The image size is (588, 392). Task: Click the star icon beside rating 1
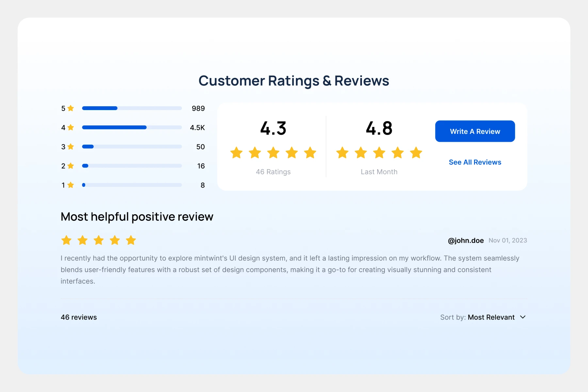click(x=71, y=185)
